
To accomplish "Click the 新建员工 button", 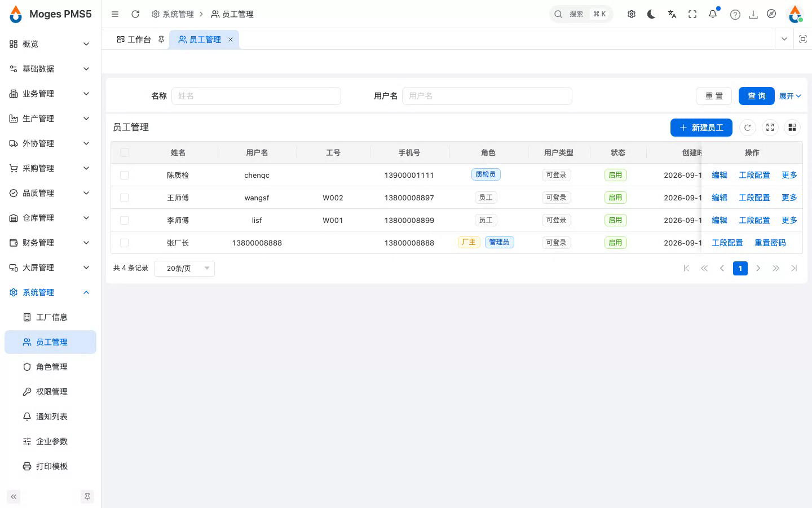I will 701,128.
